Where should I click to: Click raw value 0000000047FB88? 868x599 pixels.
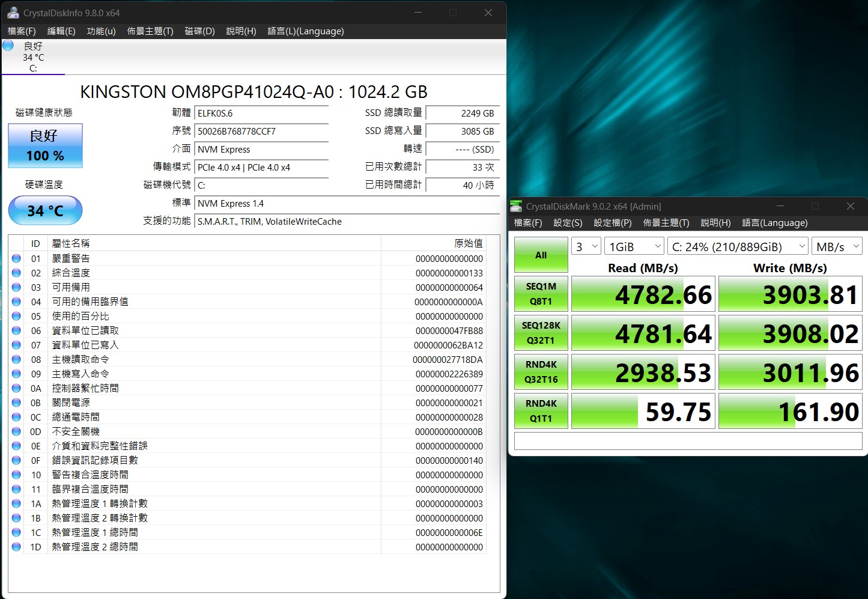pyautogui.click(x=449, y=331)
